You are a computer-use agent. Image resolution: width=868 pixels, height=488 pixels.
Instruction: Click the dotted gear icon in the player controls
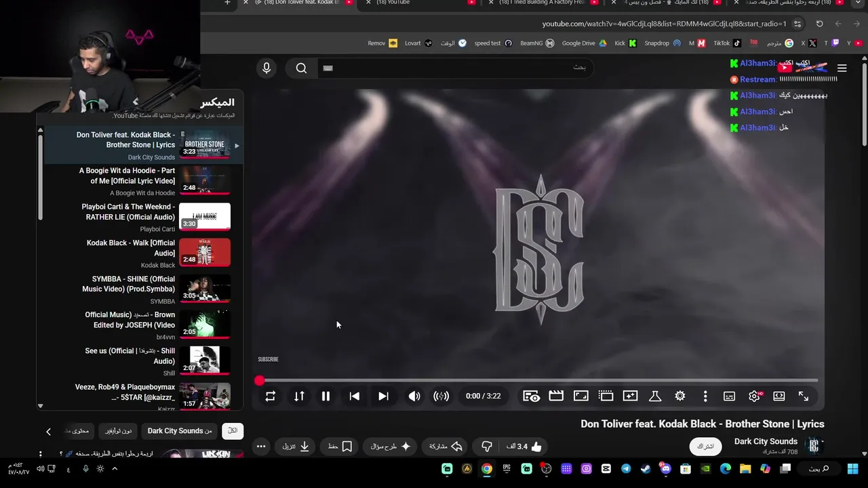pyautogui.click(x=680, y=396)
